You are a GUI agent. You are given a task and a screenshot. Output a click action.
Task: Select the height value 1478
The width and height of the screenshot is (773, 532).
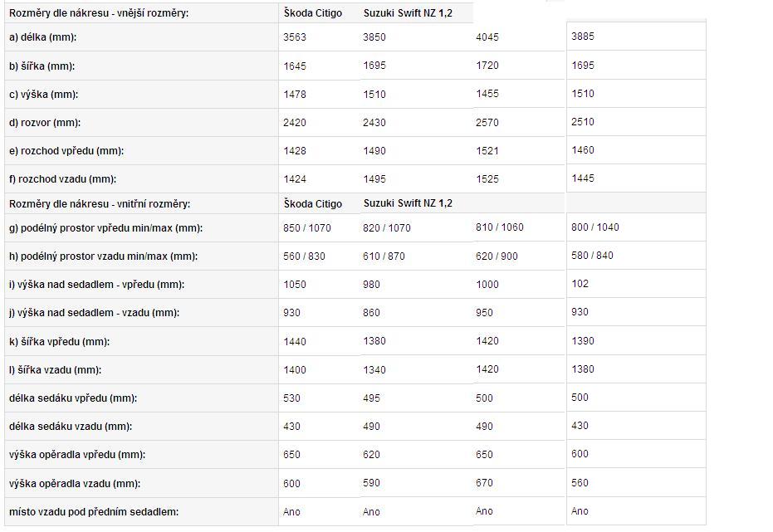click(295, 95)
